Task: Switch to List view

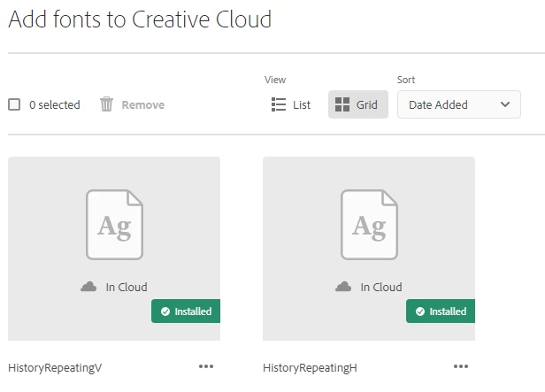Action: [290, 104]
